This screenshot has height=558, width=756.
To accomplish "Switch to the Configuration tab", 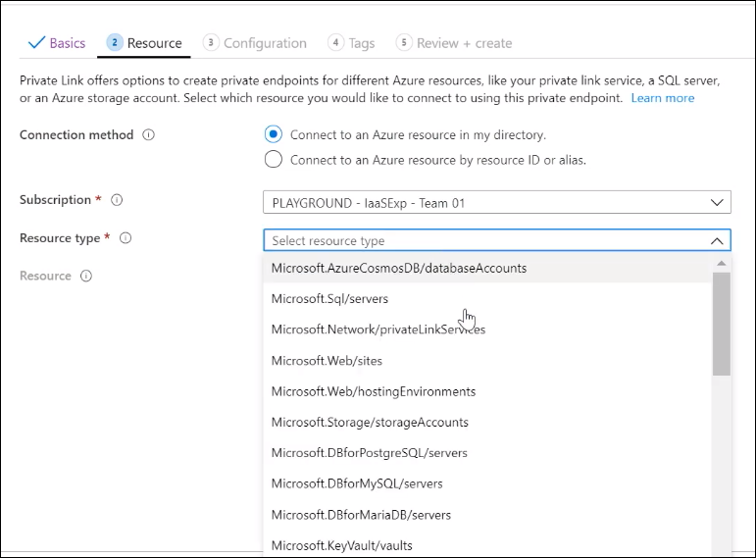I will pos(255,43).
